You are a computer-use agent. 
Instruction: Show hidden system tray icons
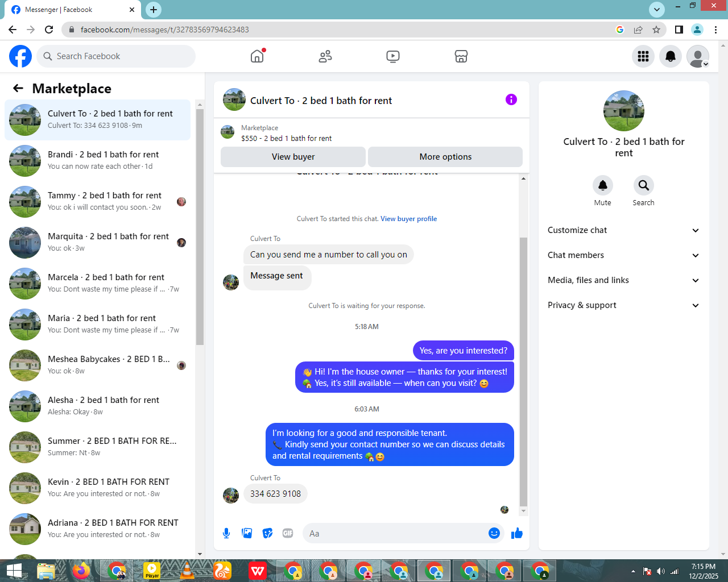(633, 571)
